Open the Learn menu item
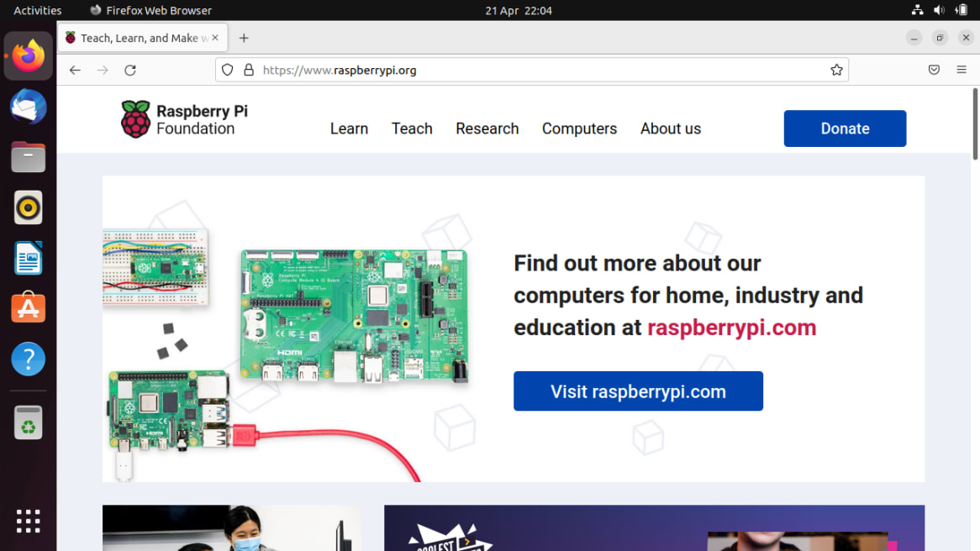 pos(349,129)
